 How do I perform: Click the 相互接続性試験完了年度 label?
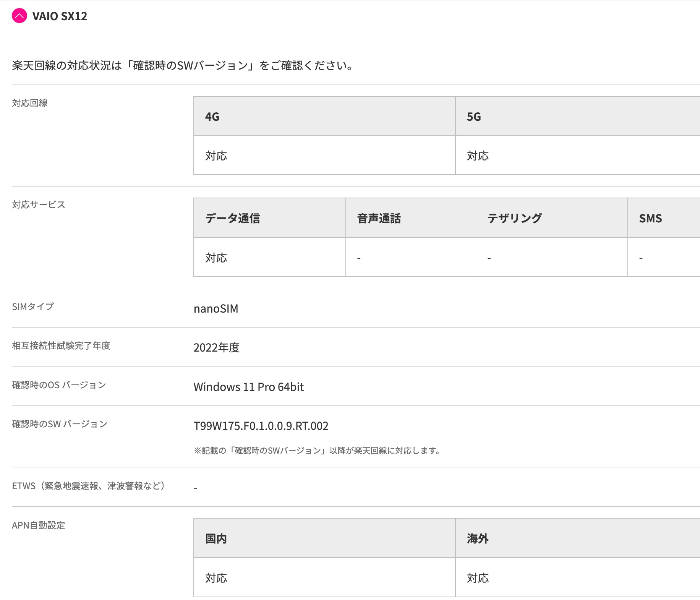pyautogui.click(x=61, y=345)
